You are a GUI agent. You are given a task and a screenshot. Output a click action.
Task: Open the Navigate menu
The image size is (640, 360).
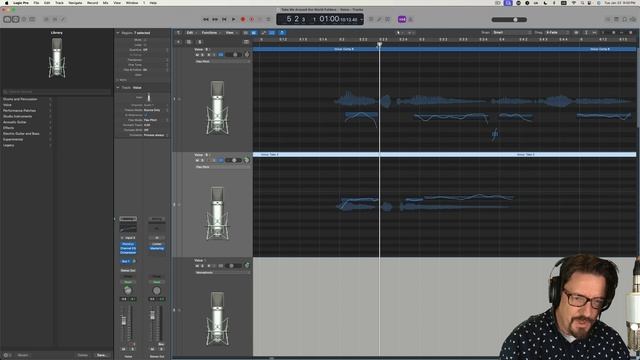pos(75,3)
